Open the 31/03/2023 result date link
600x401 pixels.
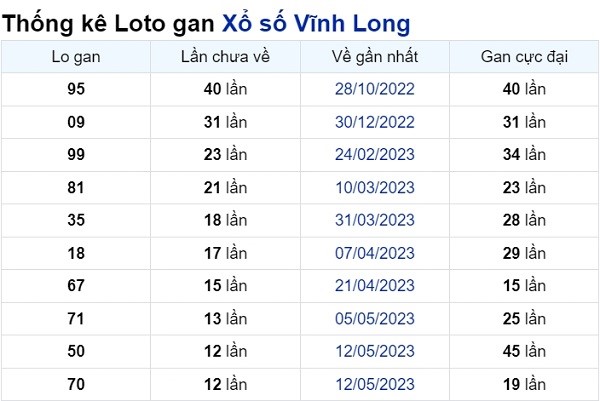point(375,220)
